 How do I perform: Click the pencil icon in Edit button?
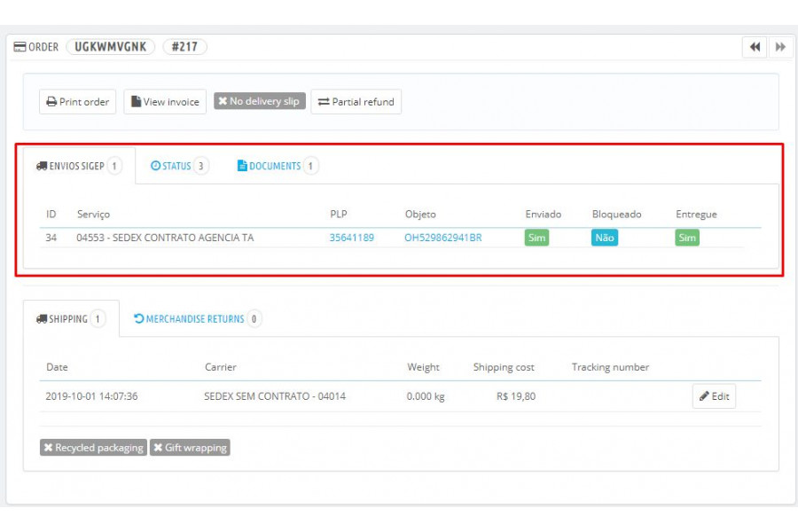point(704,396)
